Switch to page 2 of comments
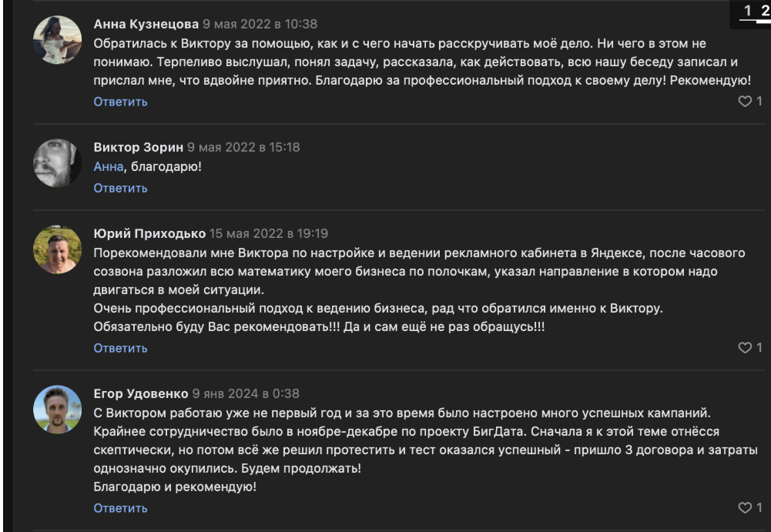Viewport: 771px width, 532px height. click(765, 11)
